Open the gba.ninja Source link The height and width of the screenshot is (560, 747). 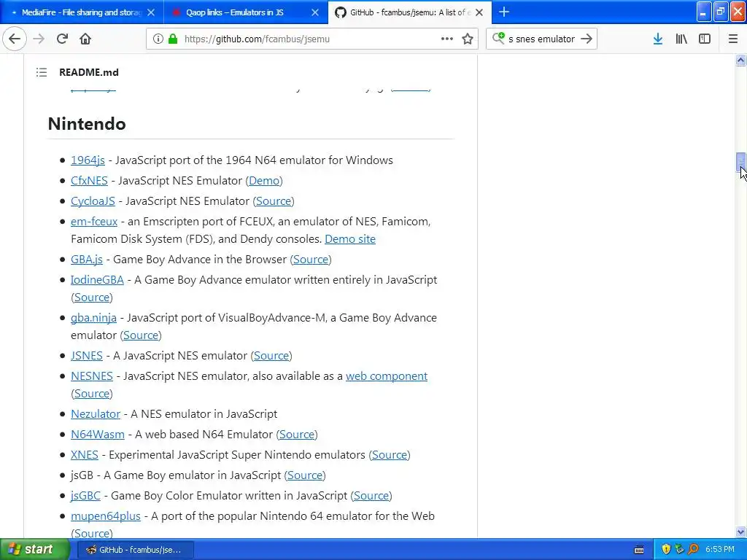(x=141, y=335)
